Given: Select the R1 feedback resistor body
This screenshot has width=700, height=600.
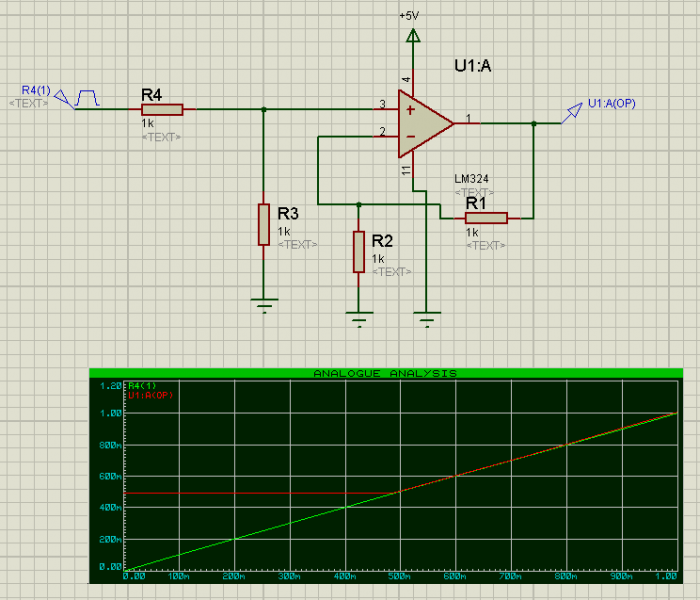Looking at the screenshot, I should click(485, 217).
